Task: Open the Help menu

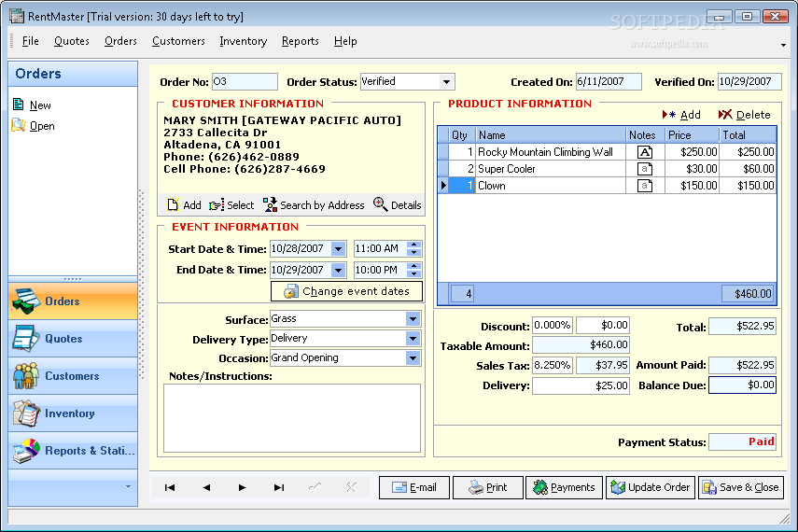Action: click(345, 41)
